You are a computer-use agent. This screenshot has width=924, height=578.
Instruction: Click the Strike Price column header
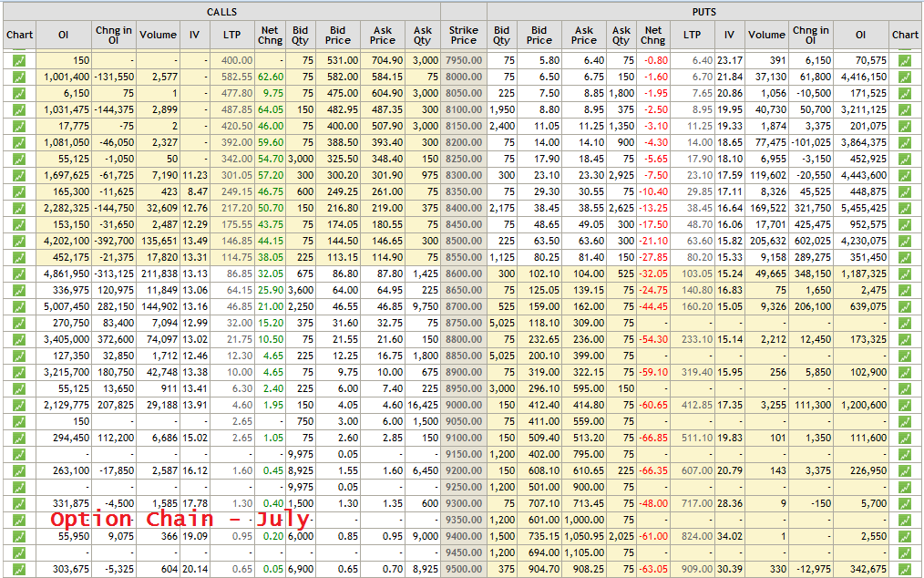[x=463, y=35]
